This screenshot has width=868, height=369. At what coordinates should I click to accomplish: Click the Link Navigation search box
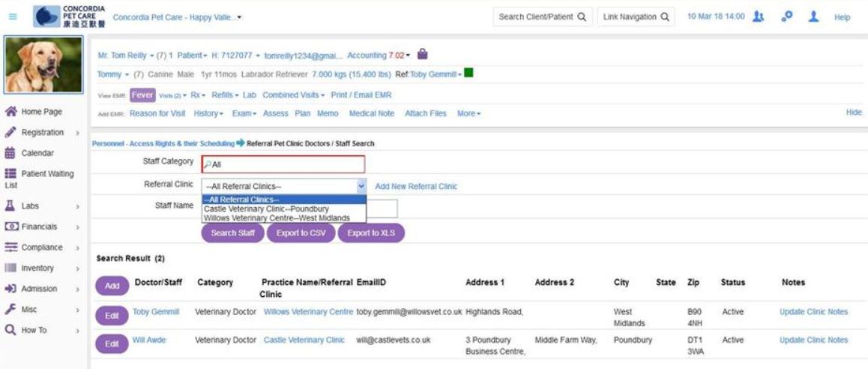(636, 16)
